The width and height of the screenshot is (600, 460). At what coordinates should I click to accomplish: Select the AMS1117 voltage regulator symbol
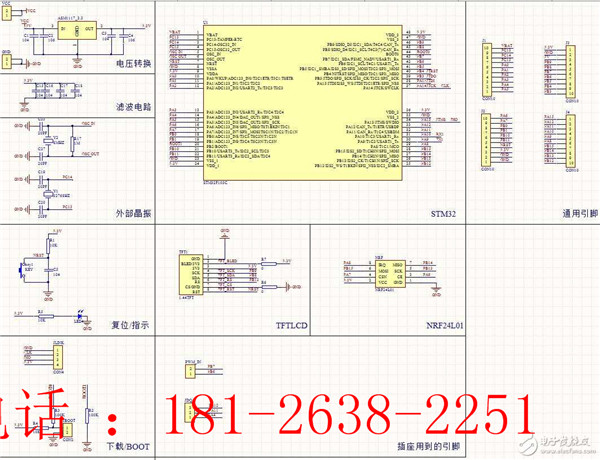point(77,31)
